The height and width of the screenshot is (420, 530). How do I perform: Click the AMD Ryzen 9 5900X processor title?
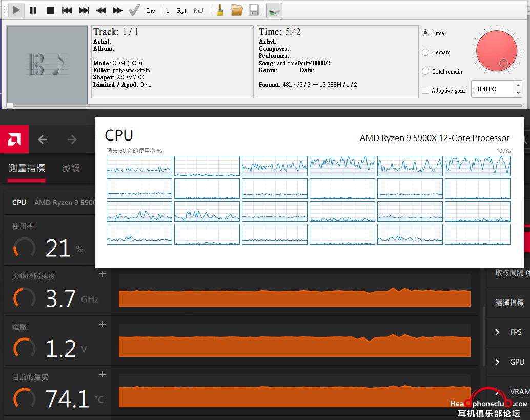tap(434, 138)
